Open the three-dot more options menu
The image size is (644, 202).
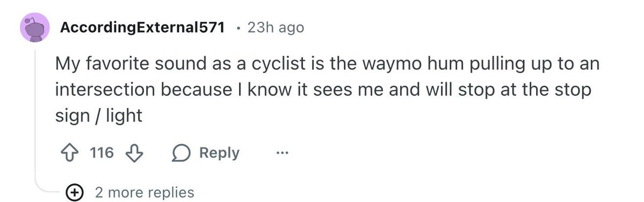(283, 153)
